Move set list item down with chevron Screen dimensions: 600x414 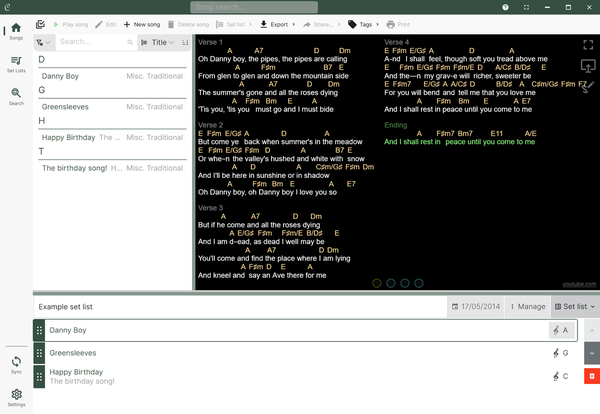pos(592,353)
